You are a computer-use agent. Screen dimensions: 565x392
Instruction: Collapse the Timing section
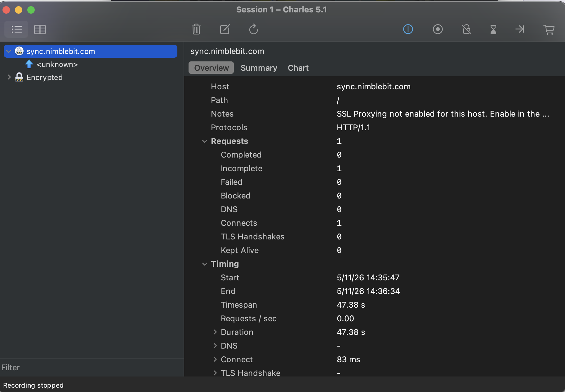click(204, 264)
